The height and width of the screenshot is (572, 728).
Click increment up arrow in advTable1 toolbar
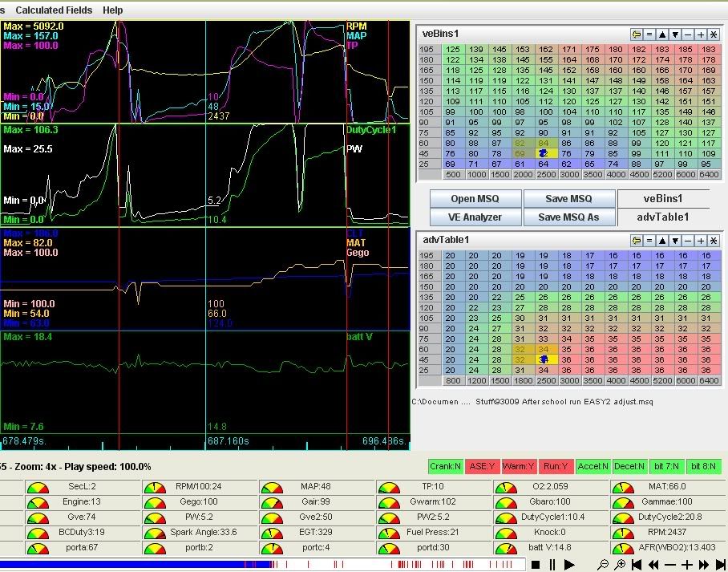pos(662,240)
